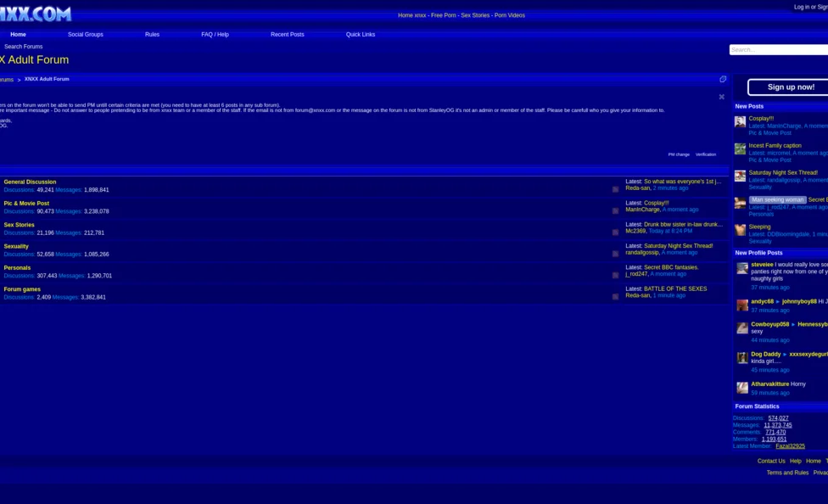Focus the Search input field
The image size is (828, 504).
click(778, 50)
